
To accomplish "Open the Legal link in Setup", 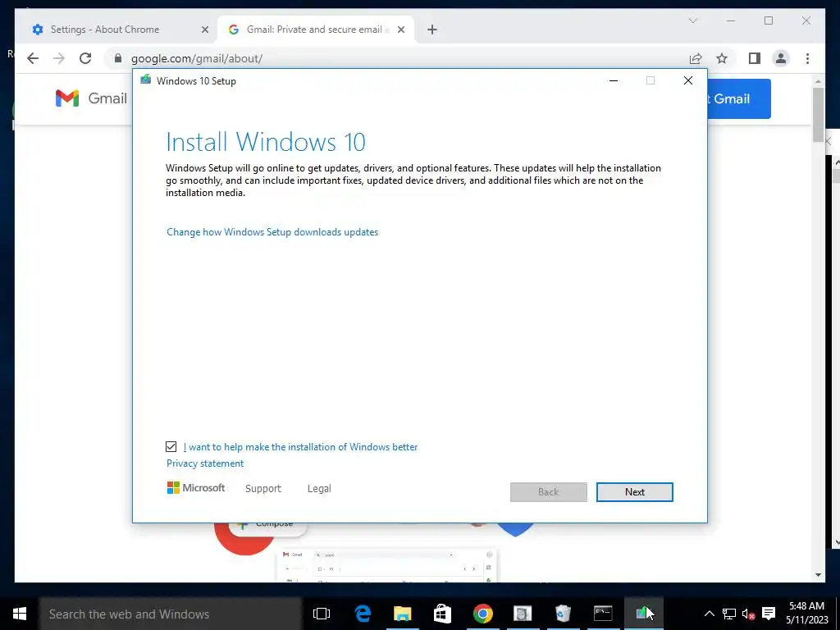I will [x=319, y=489].
